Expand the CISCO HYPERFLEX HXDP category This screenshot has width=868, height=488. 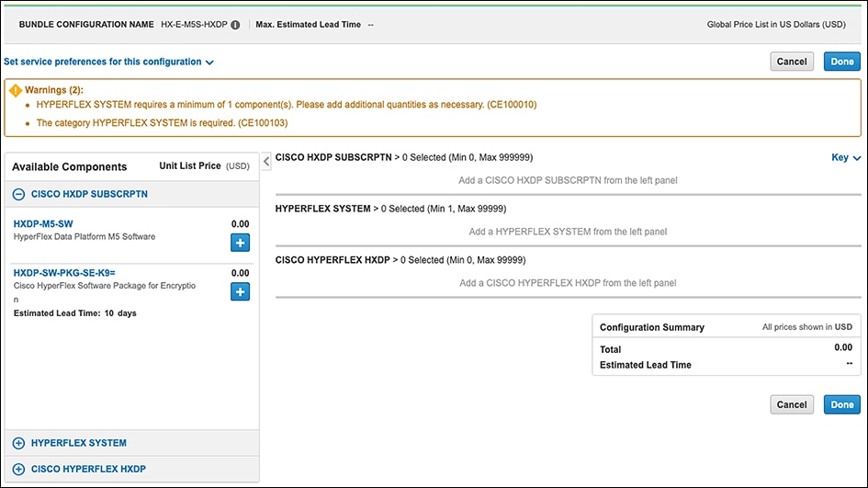coord(18,469)
